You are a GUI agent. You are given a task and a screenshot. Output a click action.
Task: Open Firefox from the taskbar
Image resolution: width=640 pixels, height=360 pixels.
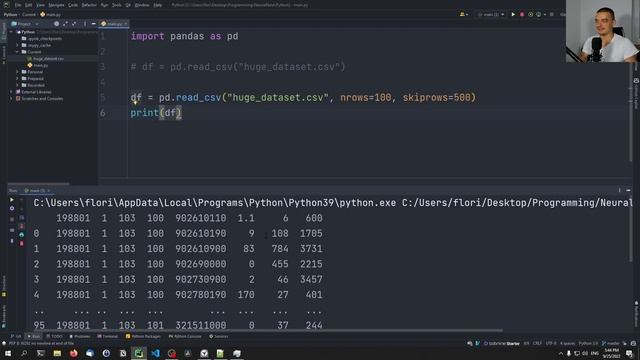pyautogui.click(x=73, y=353)
